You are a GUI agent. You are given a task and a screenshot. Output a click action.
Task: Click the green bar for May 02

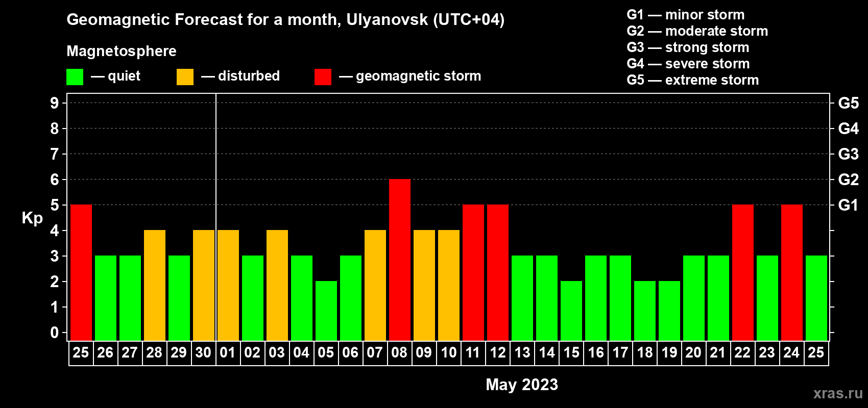pyautogui.click(x=253, y=298)
